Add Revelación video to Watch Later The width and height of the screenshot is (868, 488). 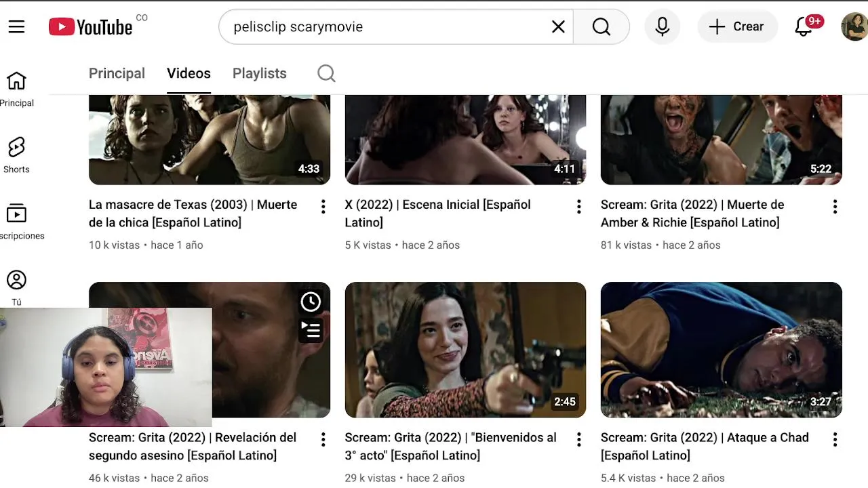click(x=311, y=302)
